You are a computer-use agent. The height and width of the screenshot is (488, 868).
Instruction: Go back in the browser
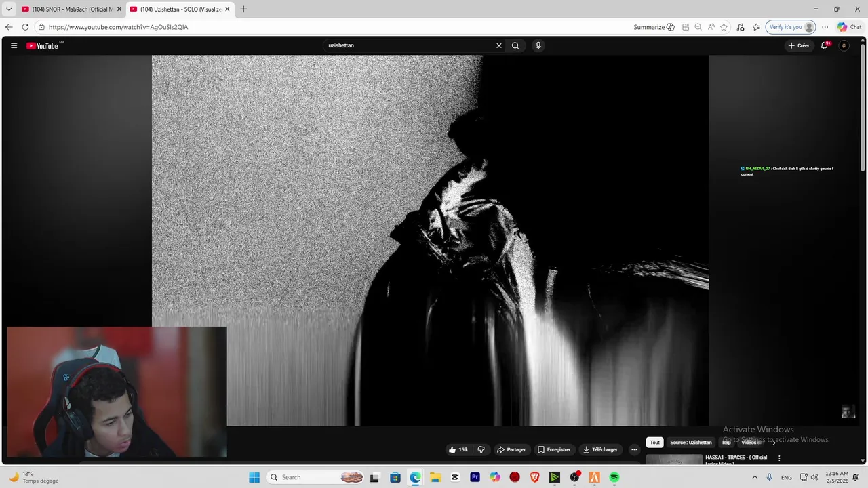click(9, 27)
